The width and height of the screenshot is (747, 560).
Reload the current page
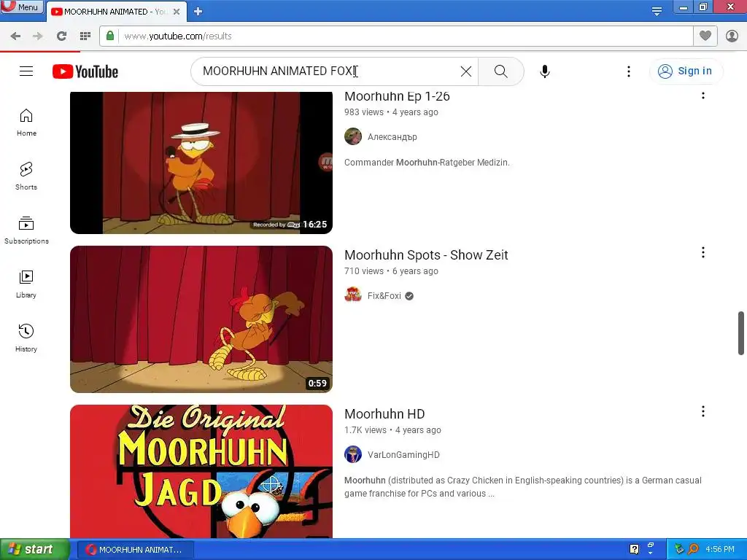click(61, 36)
